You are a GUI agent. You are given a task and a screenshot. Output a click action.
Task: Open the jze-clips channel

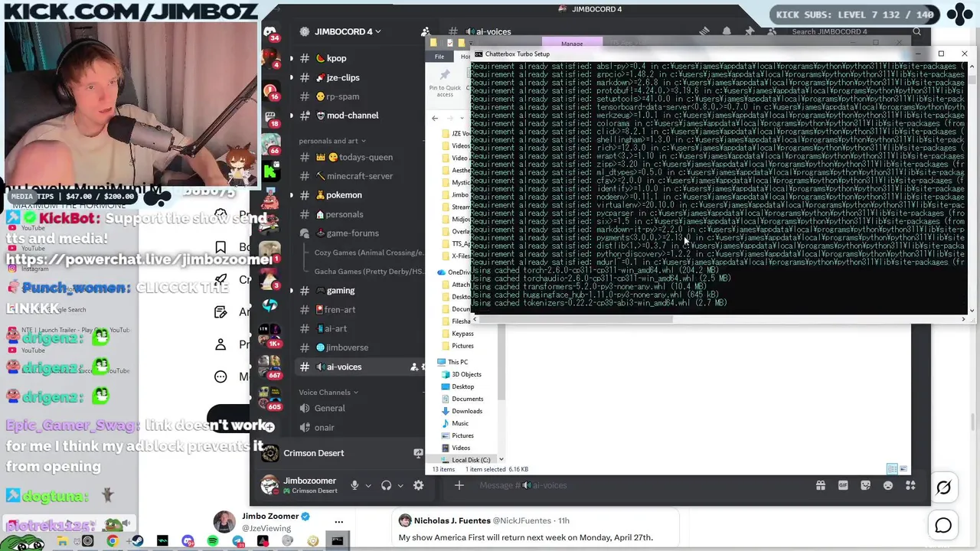coord(342,77)
